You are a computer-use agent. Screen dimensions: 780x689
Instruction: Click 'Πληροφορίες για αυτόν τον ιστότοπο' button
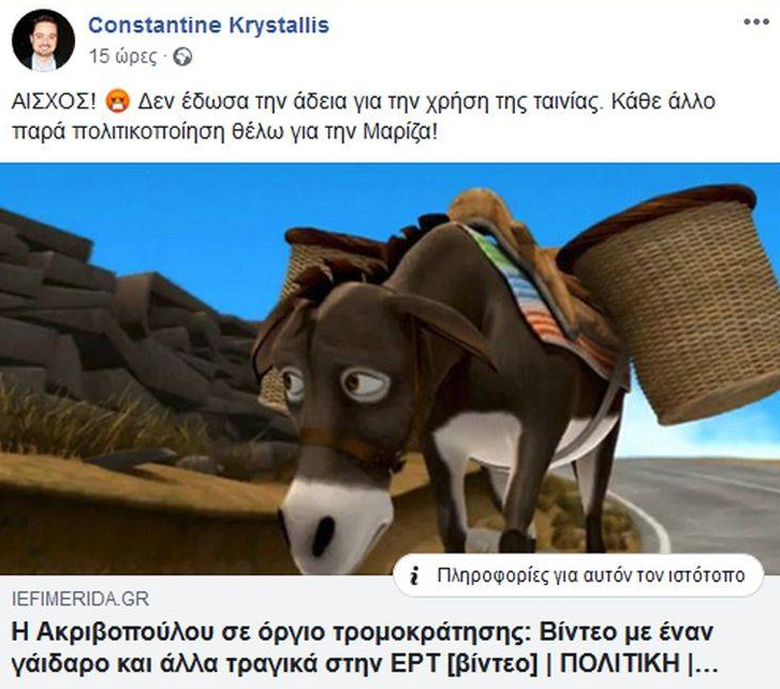tap(579, 576)
